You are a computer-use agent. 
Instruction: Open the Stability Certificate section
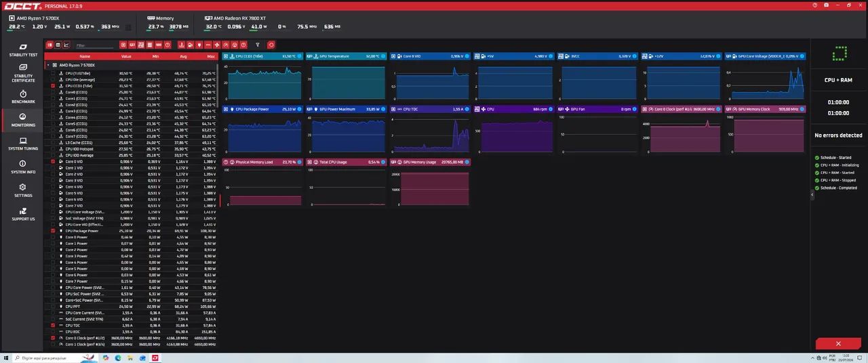click(x=23, y=73)
